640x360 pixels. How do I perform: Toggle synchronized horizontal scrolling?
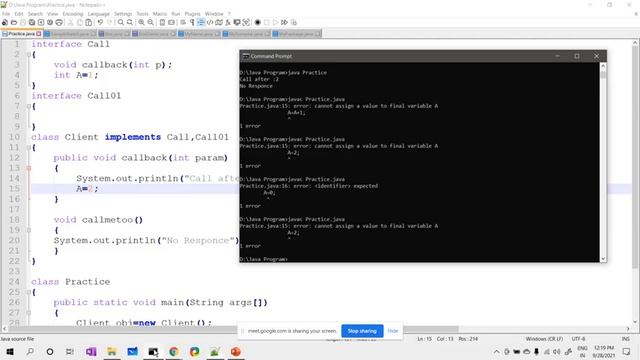point(171,22)
